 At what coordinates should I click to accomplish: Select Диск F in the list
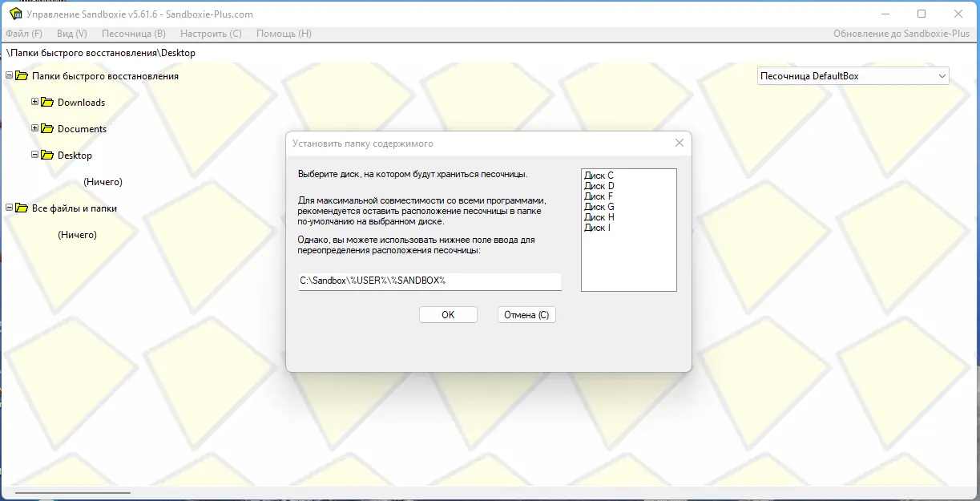[599, 196]
